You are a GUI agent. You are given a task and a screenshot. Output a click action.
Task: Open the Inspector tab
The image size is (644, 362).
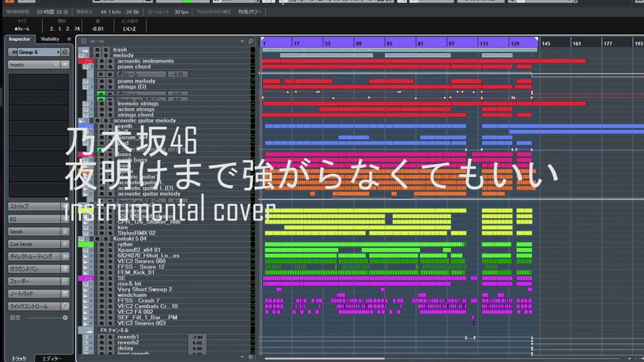(x=19, y=39)
